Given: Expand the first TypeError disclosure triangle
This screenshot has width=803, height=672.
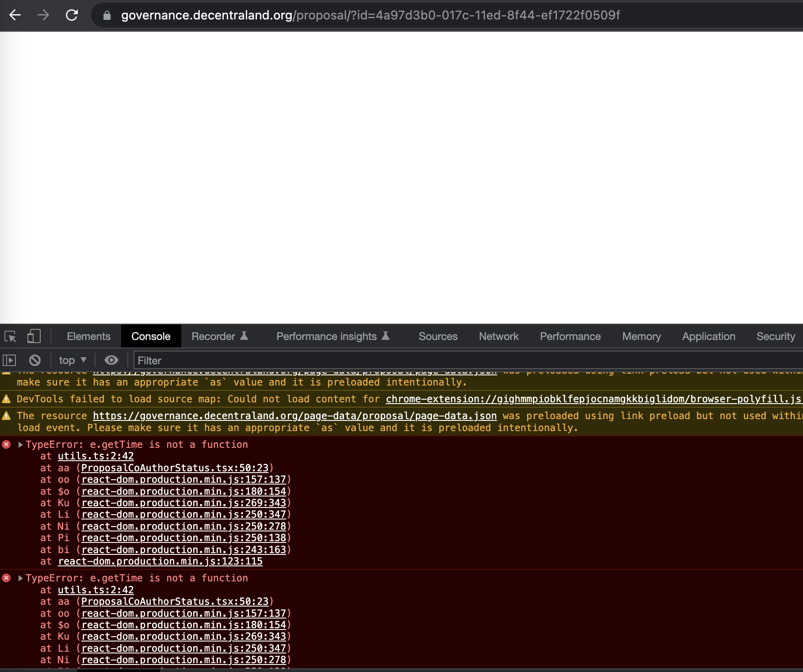Looking at the screenshot, I should [20, 445].
